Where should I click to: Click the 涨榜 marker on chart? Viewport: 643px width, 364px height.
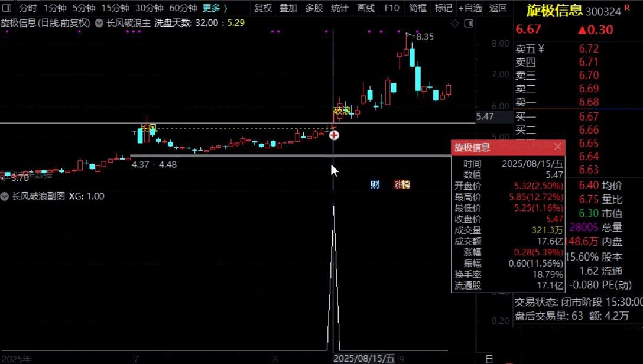(x=402, y=184)
